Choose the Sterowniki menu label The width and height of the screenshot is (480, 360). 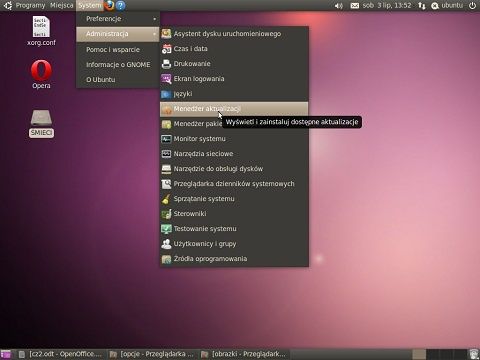[x=190, y=214]
